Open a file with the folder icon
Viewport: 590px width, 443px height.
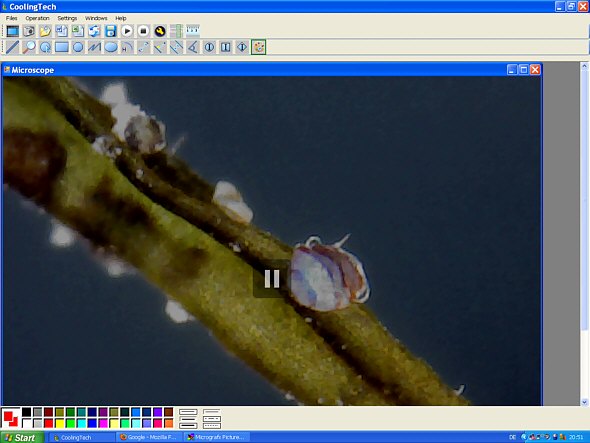[x=45, y=31]
